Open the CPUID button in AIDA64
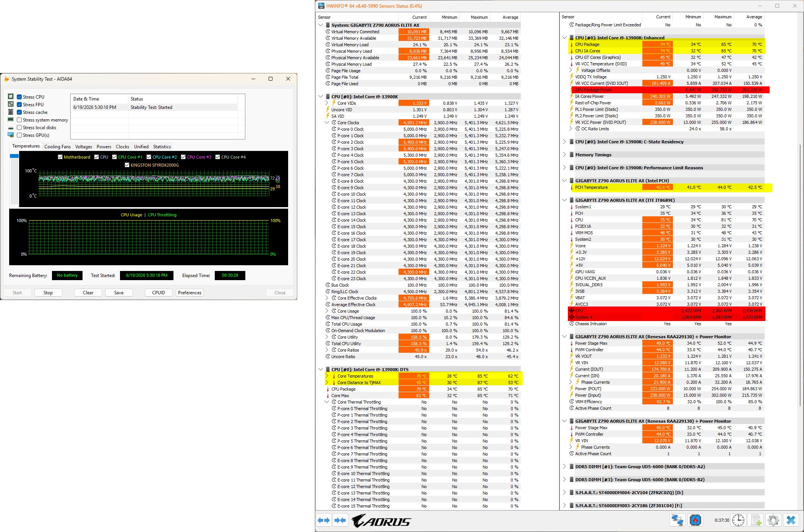The image size is (804, 532). [x=159, y=293]
